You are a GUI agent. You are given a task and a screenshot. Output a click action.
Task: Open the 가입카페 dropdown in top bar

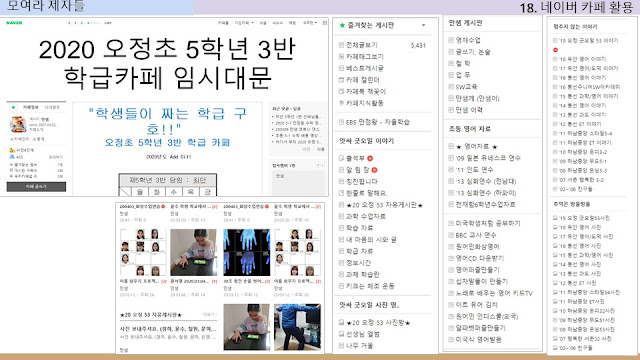(244, 23)
